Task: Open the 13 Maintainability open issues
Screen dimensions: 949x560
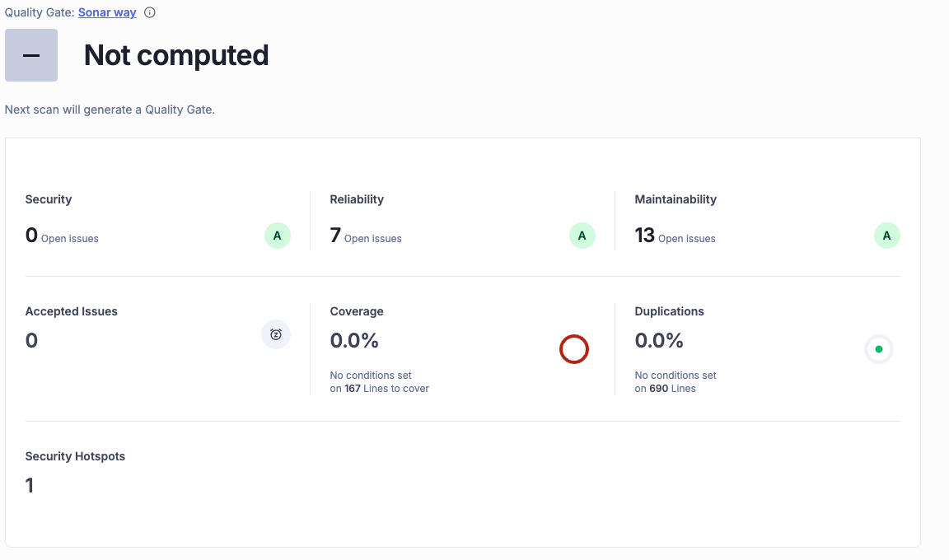Action: (644, 236)
